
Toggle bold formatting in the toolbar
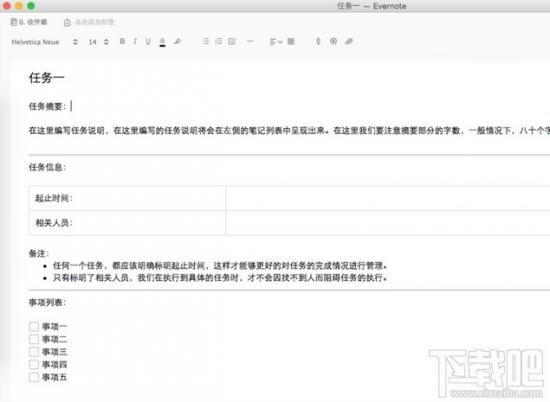pyautogui.click(x=122, y=41)
